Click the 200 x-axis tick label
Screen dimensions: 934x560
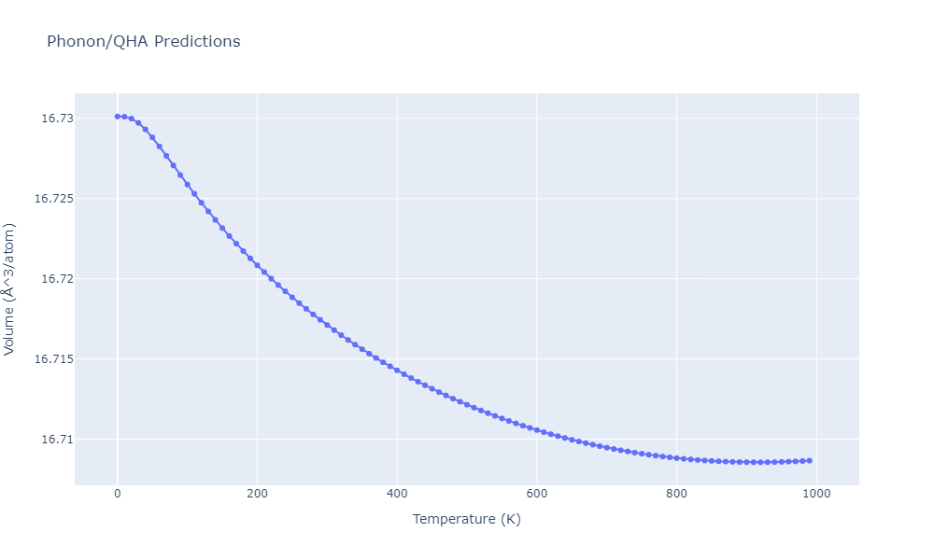pos(257,495)
